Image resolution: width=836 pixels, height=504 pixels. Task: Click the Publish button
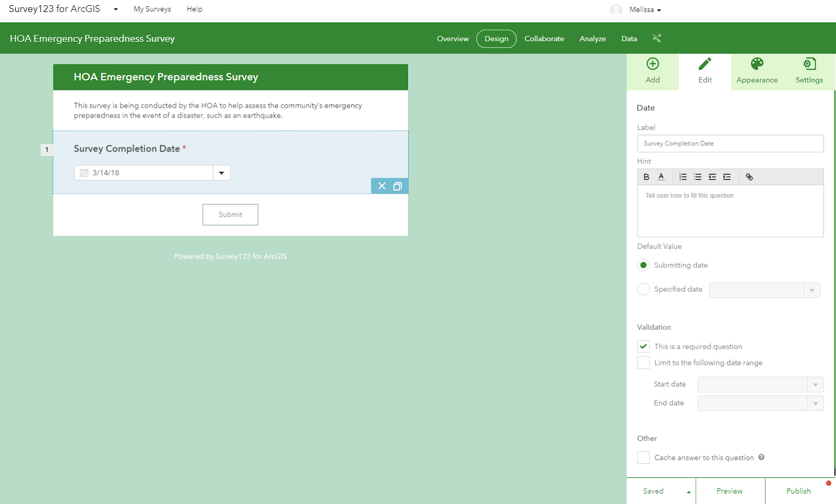(798, 490)
